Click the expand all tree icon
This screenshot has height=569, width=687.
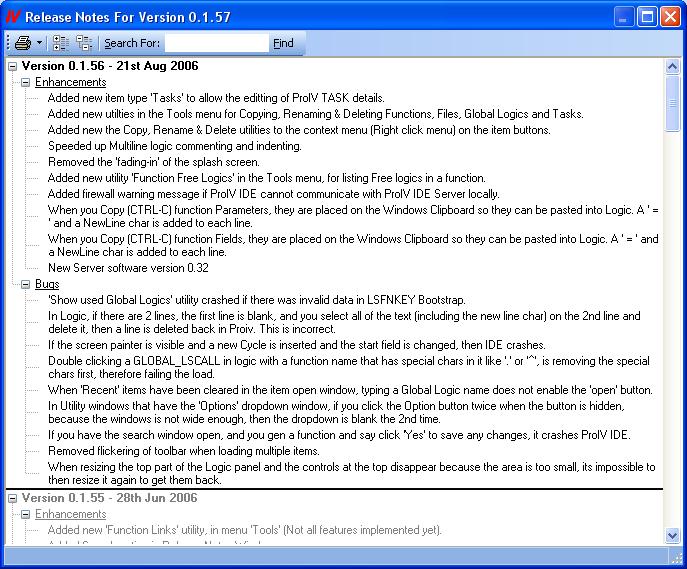pos(60,43)
